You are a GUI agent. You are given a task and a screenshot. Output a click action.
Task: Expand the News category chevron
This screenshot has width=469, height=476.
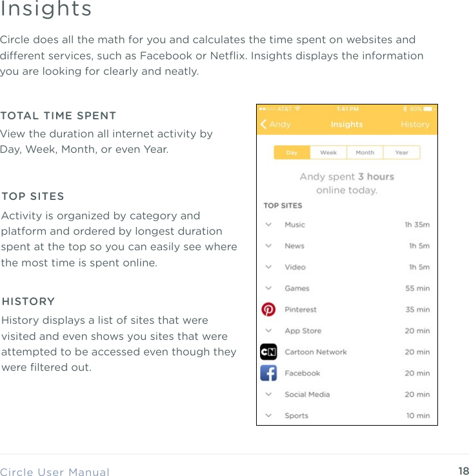(269, 246)
